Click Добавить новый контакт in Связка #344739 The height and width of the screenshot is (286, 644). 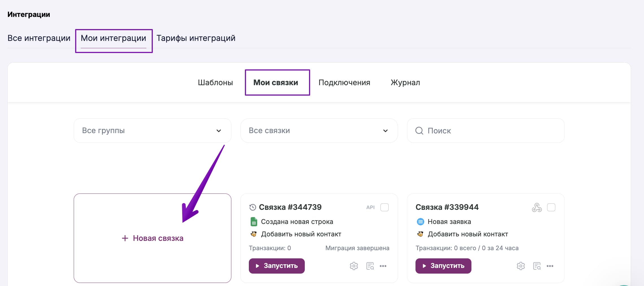coord(301,234)
